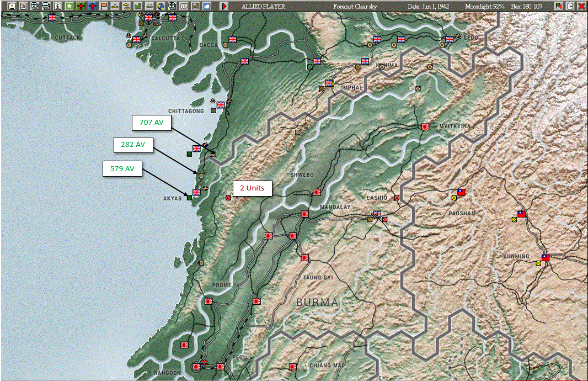The width and height of the screenshot is (588, 381).
Task: Select the Chinese flag base at Kunming
Action: tap(545, 257)
